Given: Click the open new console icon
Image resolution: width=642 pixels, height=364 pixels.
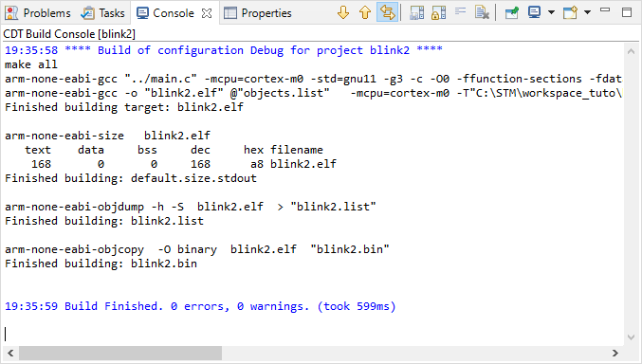Looking at the screenshot, I should (570, 12).
